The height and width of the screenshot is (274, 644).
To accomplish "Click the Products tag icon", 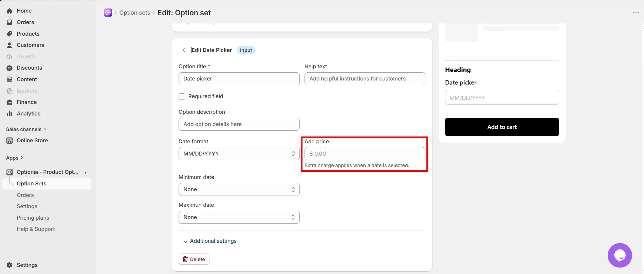I will point(10,34).
